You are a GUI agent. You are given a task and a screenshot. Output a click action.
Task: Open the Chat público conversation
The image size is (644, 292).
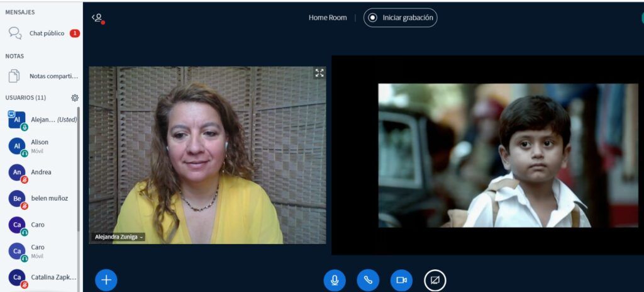coord(46,33)
